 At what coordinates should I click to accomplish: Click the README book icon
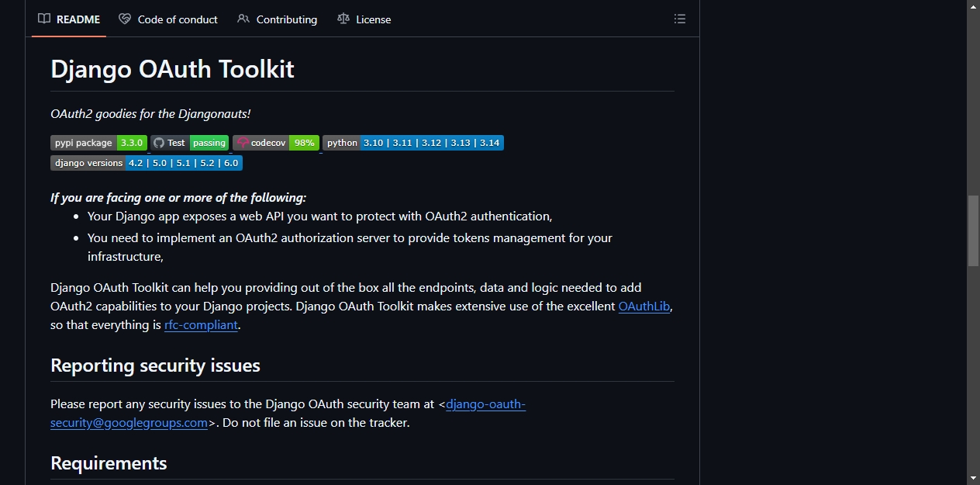[44, 19]
